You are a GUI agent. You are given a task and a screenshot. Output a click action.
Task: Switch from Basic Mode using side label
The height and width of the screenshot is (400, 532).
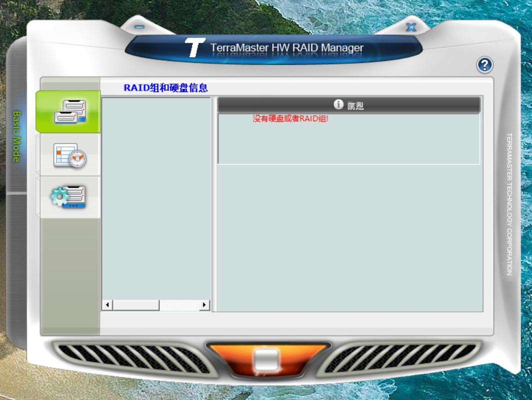tap(16, 136)
